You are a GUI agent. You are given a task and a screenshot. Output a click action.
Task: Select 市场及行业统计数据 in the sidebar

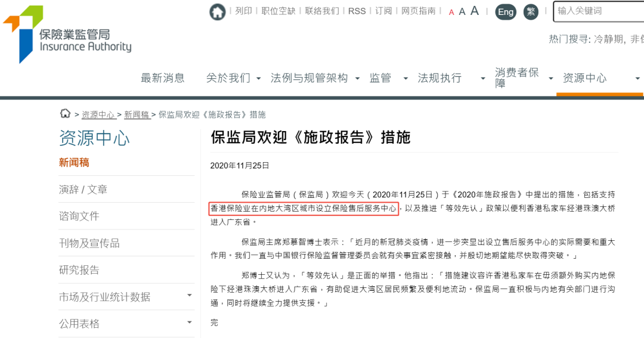click(x=104, y=297)
